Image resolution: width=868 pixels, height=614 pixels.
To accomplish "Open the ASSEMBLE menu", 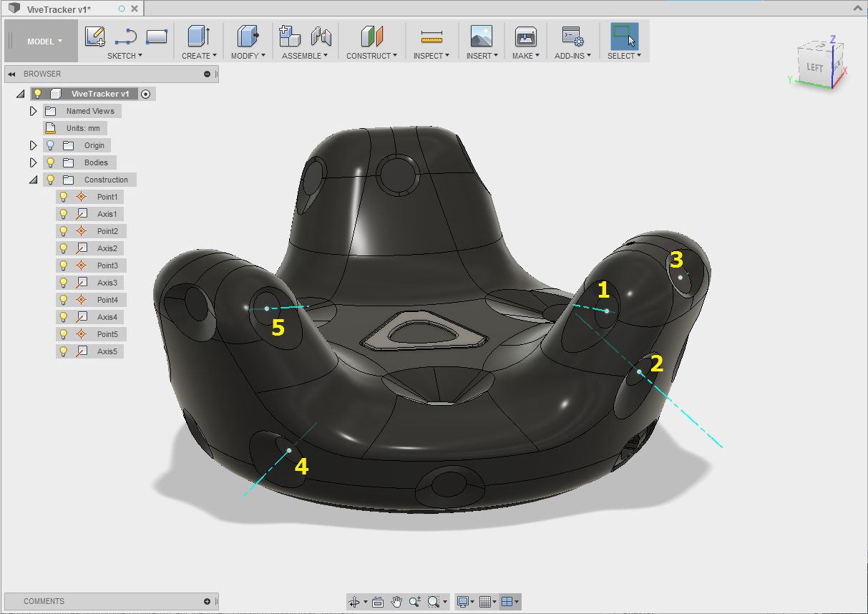I will (305, 56).
